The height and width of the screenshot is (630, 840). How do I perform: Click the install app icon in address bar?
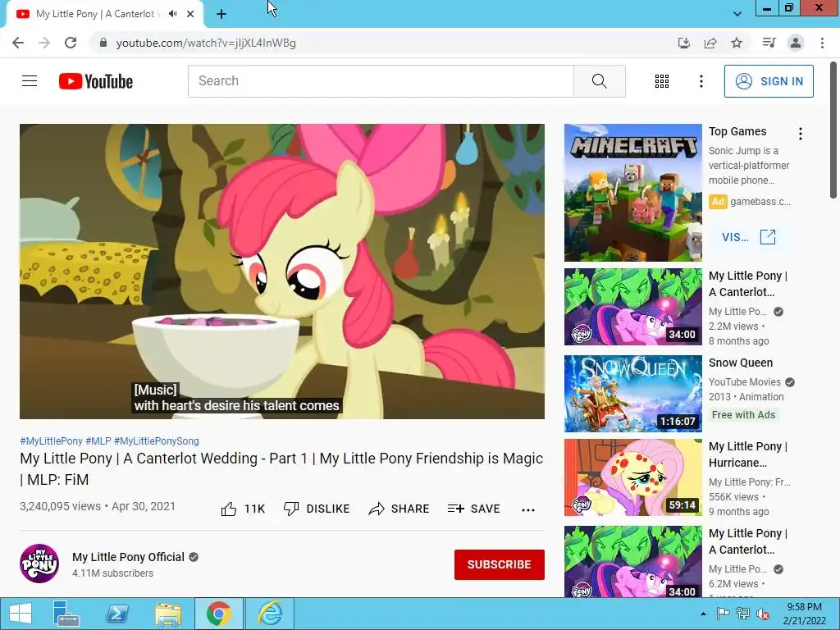pyautogui.click(x=683, y=43)
